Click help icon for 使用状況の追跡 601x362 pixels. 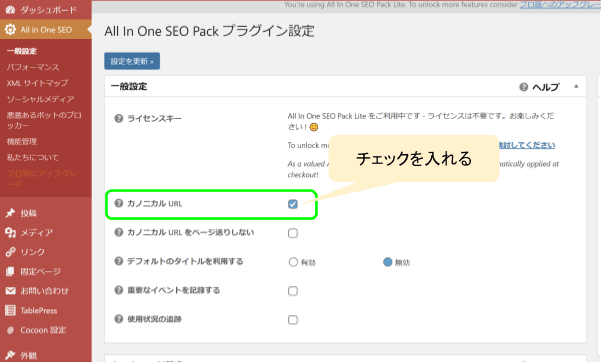pos(119,319)
